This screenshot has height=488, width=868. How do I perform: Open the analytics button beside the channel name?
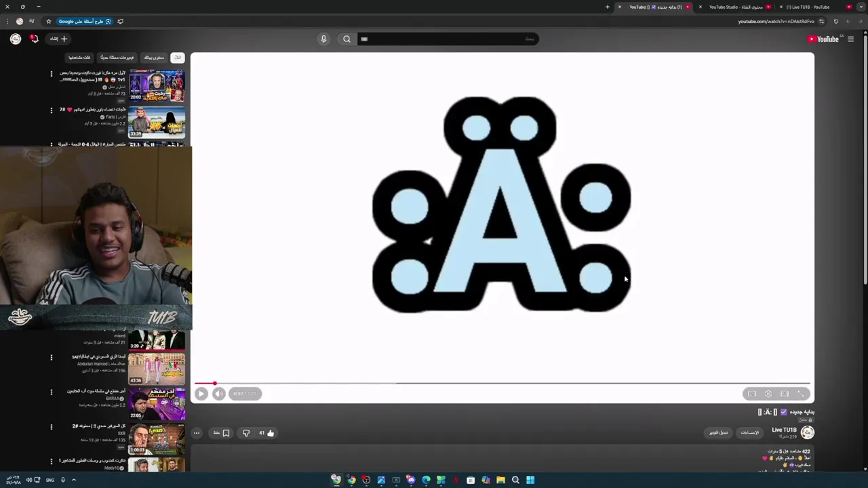[x=749, y=432]
